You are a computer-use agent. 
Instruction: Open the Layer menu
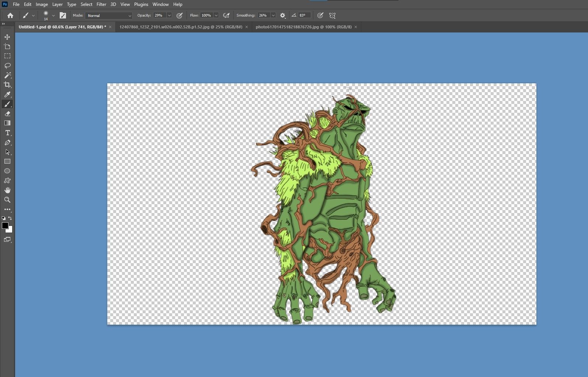tap(57, 4)
